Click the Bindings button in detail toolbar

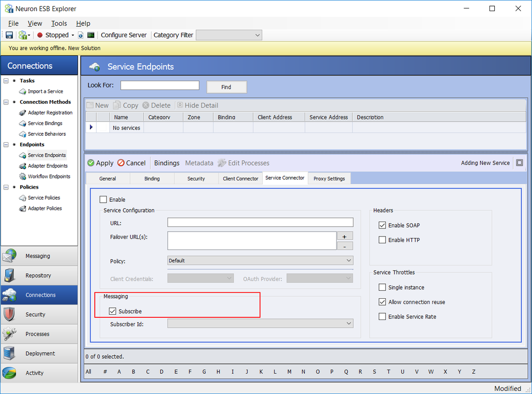(x=167, y=163)
